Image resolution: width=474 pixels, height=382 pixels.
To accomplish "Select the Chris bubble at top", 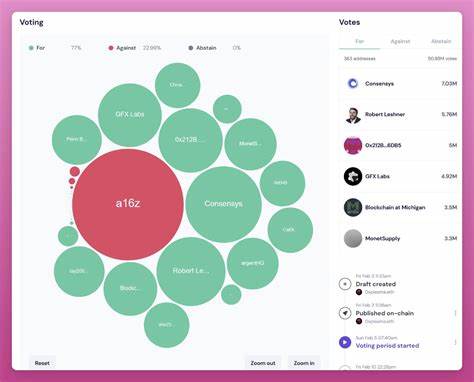I will 178,85.
